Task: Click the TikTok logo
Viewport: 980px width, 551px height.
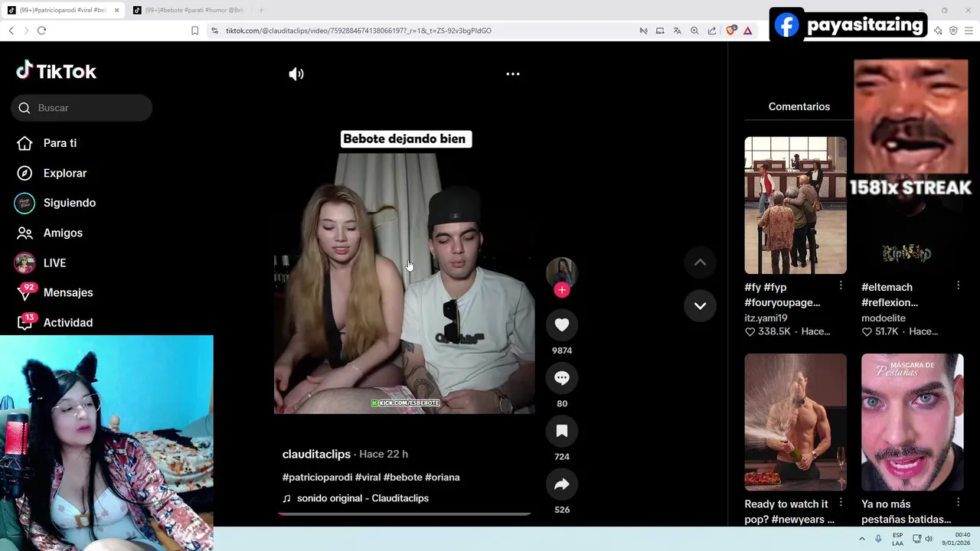Action: (57, 71)
